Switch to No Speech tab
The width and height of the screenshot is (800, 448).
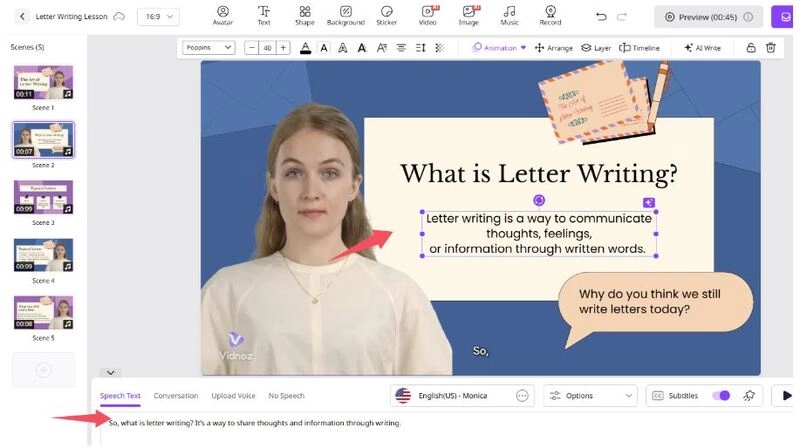286,395
